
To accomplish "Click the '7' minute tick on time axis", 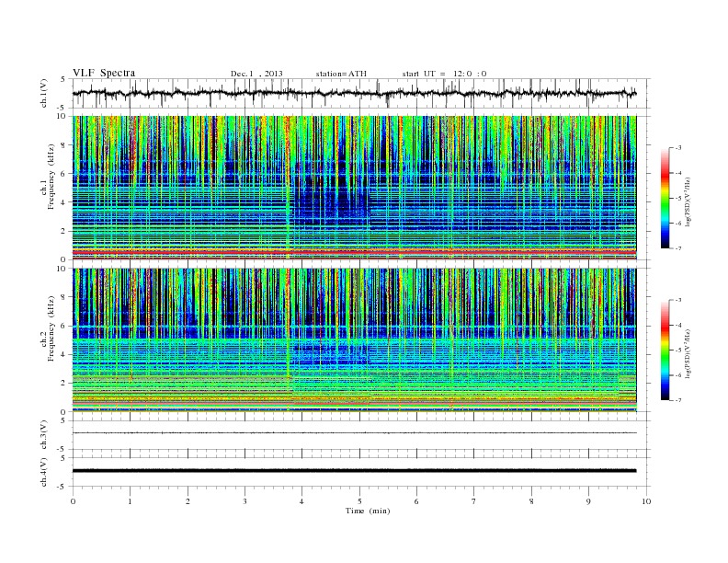I will pyautogui.click(x=474, y=501).
